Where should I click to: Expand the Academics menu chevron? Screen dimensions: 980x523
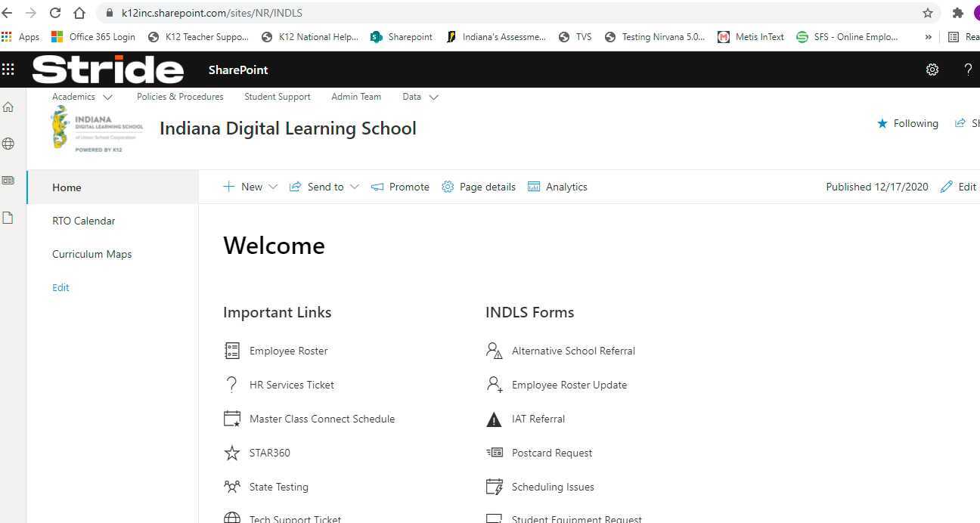coord(107,97)
